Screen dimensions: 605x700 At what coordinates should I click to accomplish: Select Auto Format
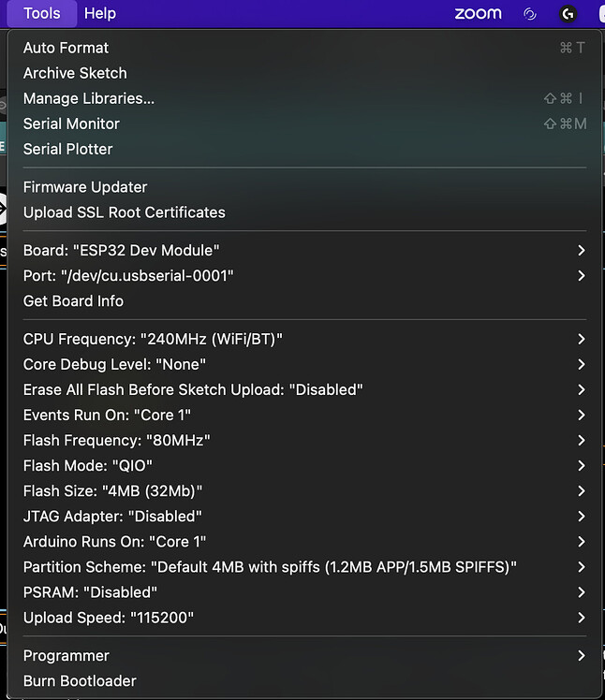304,48
